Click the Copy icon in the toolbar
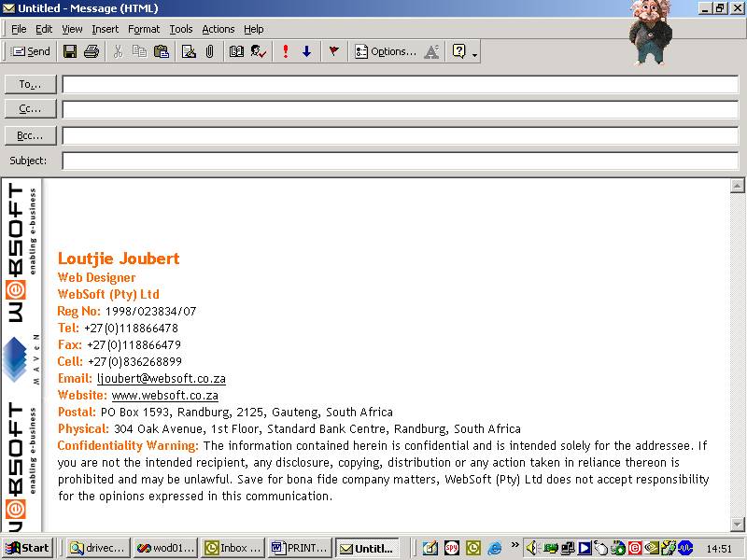747x560 pixels. 139,51
